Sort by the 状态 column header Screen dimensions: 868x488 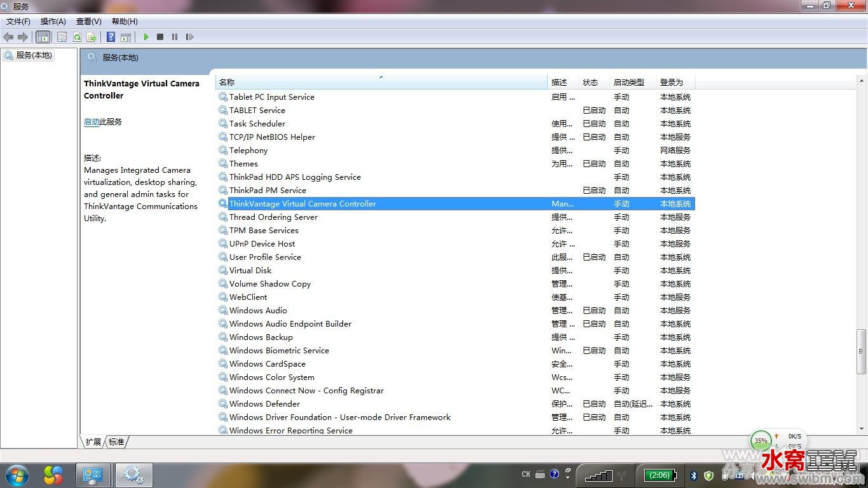click(x=593, y=82)
